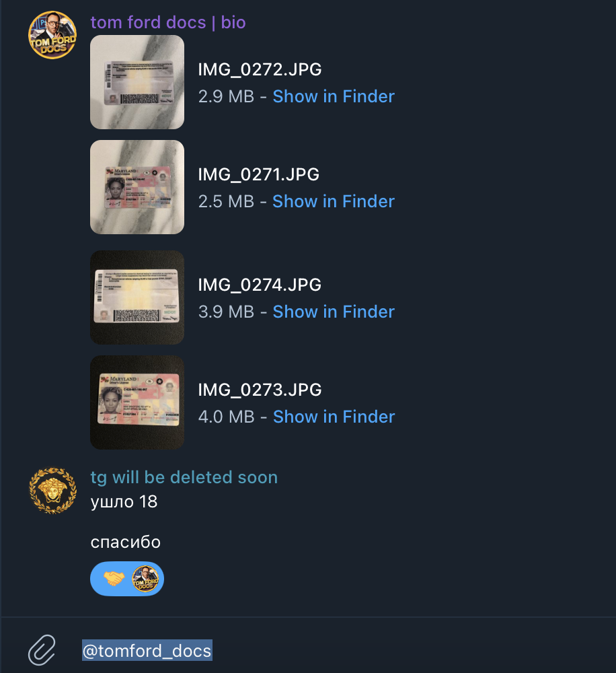Show IMG_0272.JPG in Finder
The width and height of the screenshot is (616, 673).
coord(334,96)
